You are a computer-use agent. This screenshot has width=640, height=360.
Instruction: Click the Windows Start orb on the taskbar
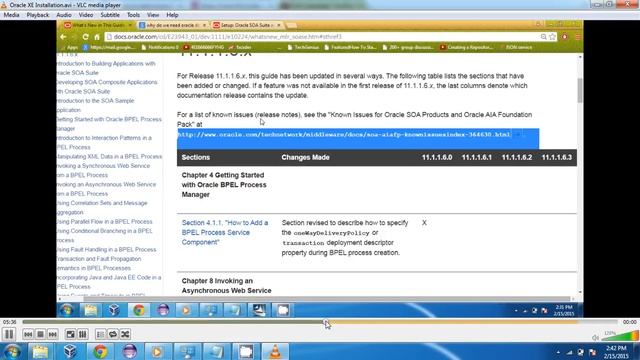pos(12,351)
